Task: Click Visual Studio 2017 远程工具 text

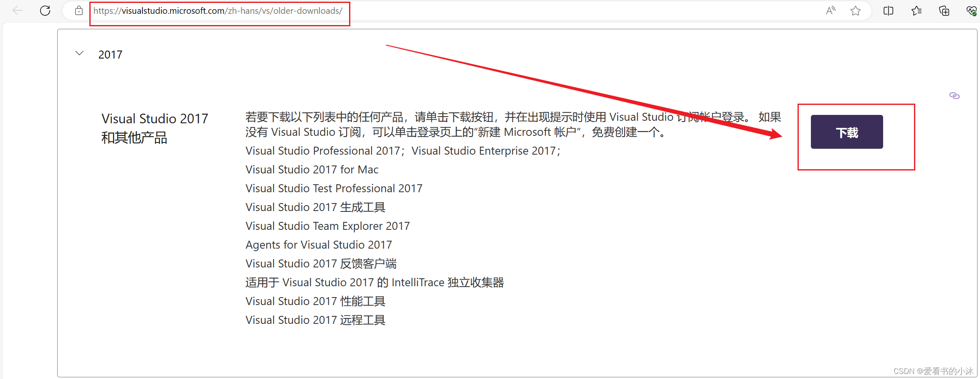Action: [x=316, y=320]
